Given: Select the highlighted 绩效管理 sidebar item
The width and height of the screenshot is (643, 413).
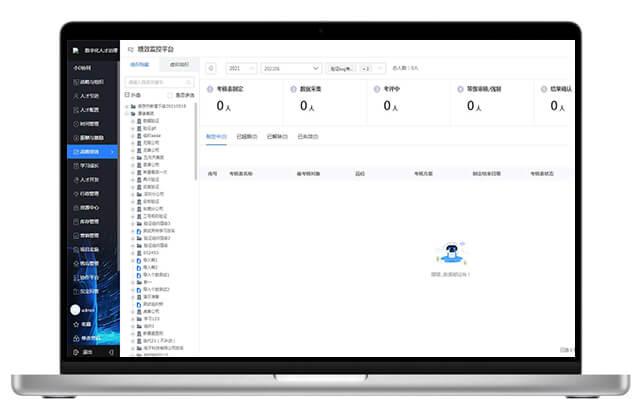Looking at the screenshot, I should [x=90, y=152].
